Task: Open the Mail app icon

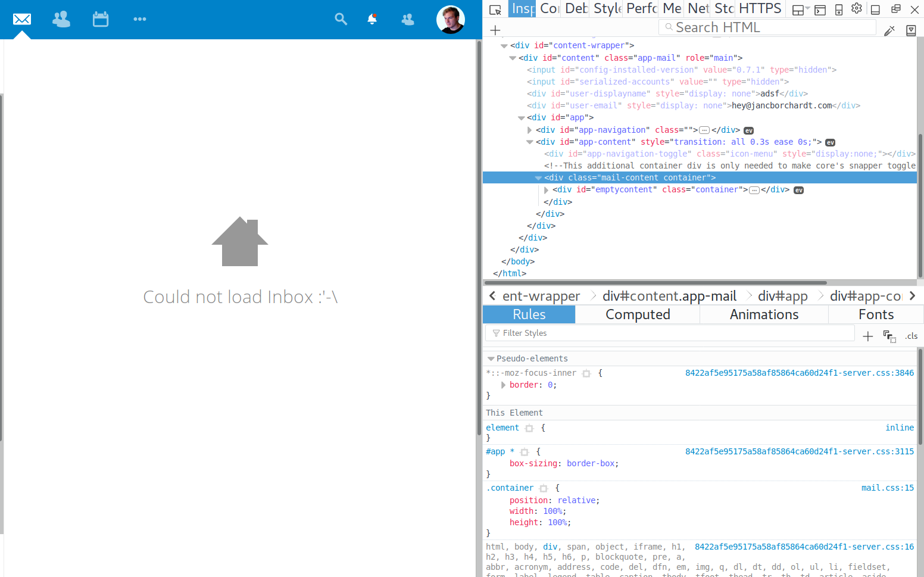Action: point(22,19)
